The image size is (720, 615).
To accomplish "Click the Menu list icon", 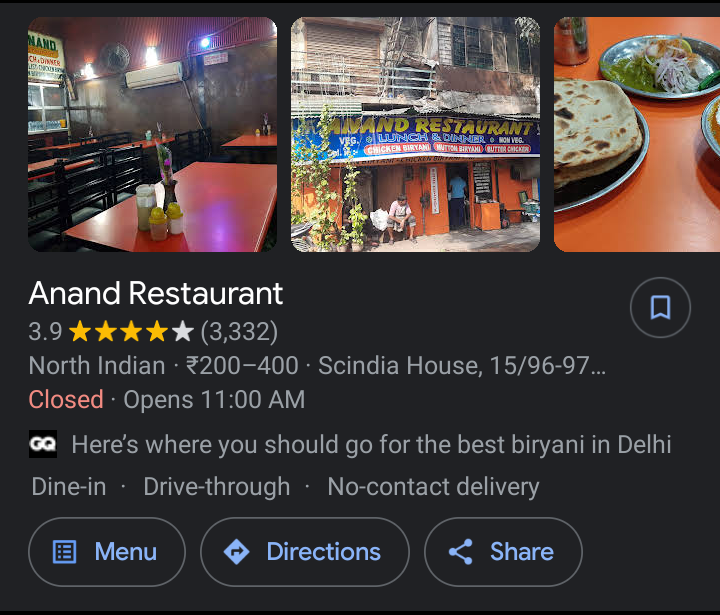I will pos(65,552).
